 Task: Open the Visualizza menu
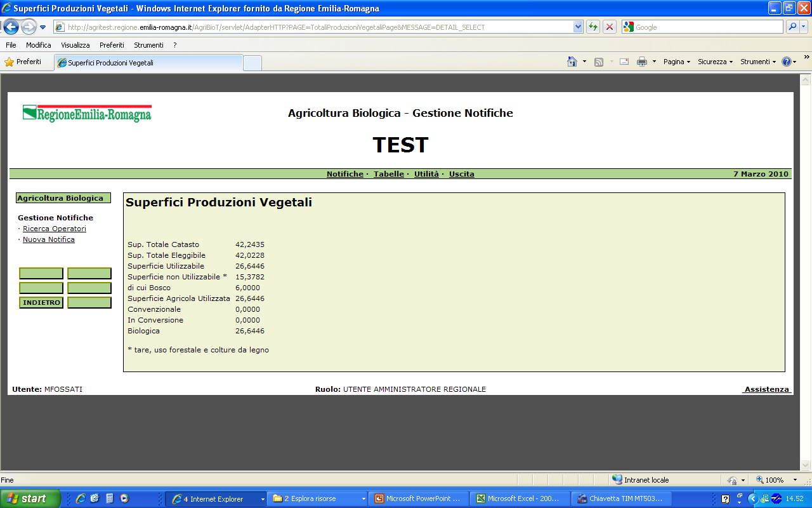(75, 45)
